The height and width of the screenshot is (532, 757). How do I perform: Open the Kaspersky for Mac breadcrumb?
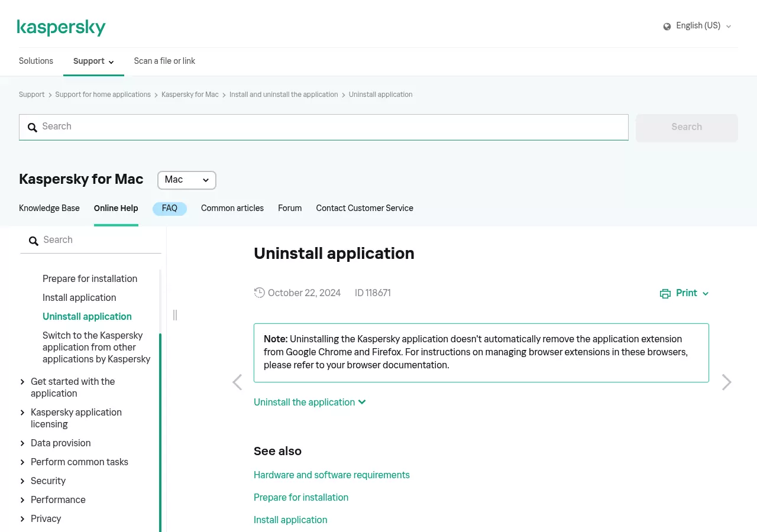tap(190, 95)
